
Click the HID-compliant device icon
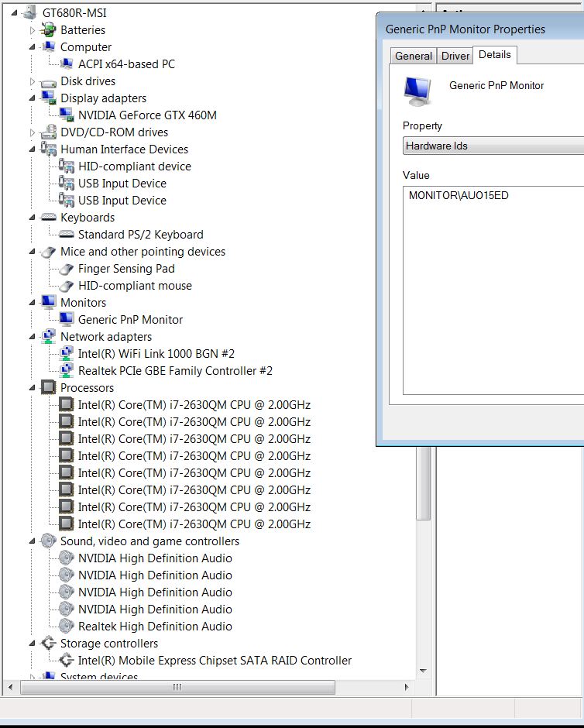pyautogui.click(x=66, y=167)
